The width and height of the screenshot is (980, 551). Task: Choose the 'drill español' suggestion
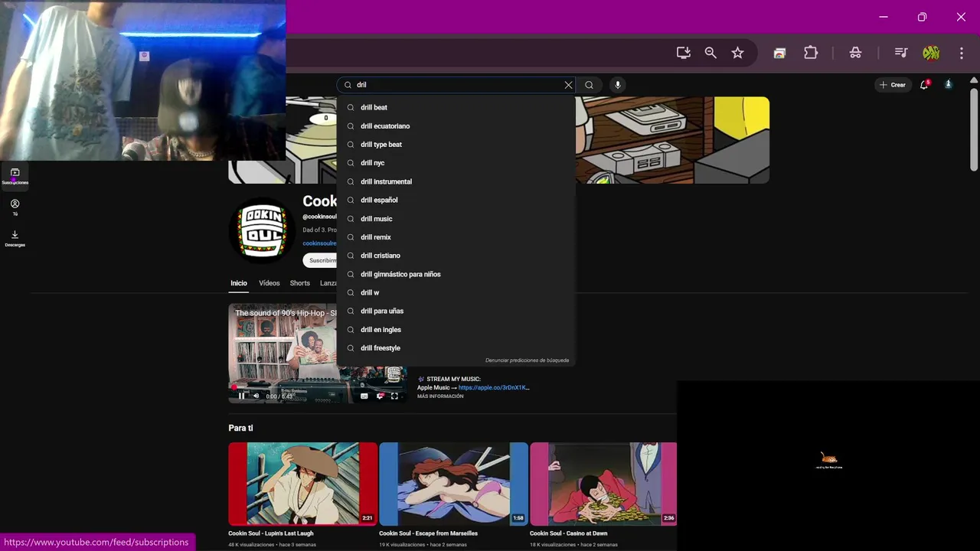(456, 200)
